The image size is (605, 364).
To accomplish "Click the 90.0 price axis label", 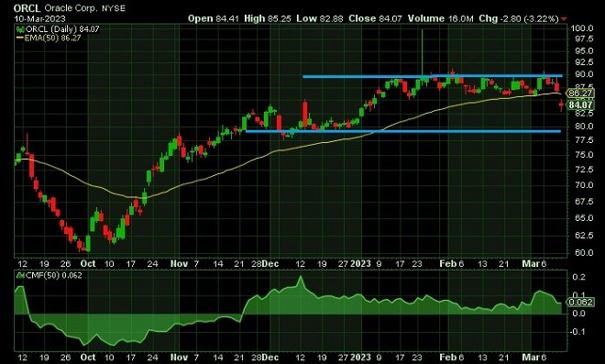I will (583, 74).
